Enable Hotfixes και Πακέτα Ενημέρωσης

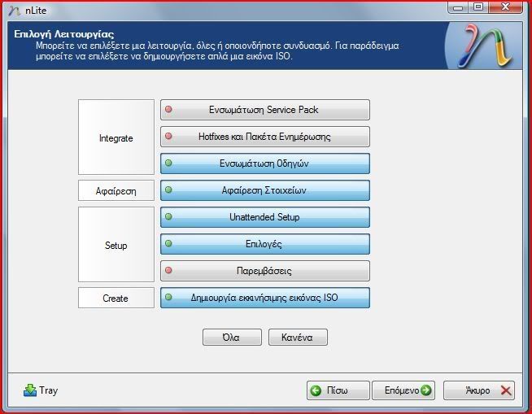(264, 137)
